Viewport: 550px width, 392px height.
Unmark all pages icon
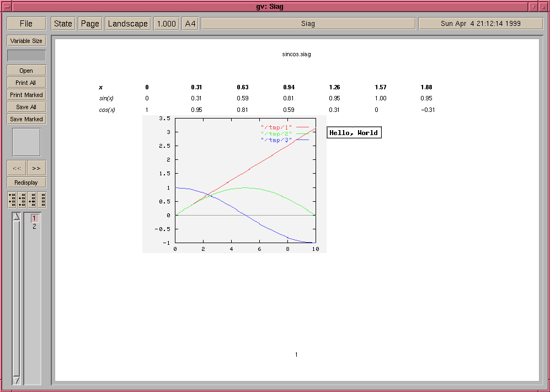tap(42, 200)
